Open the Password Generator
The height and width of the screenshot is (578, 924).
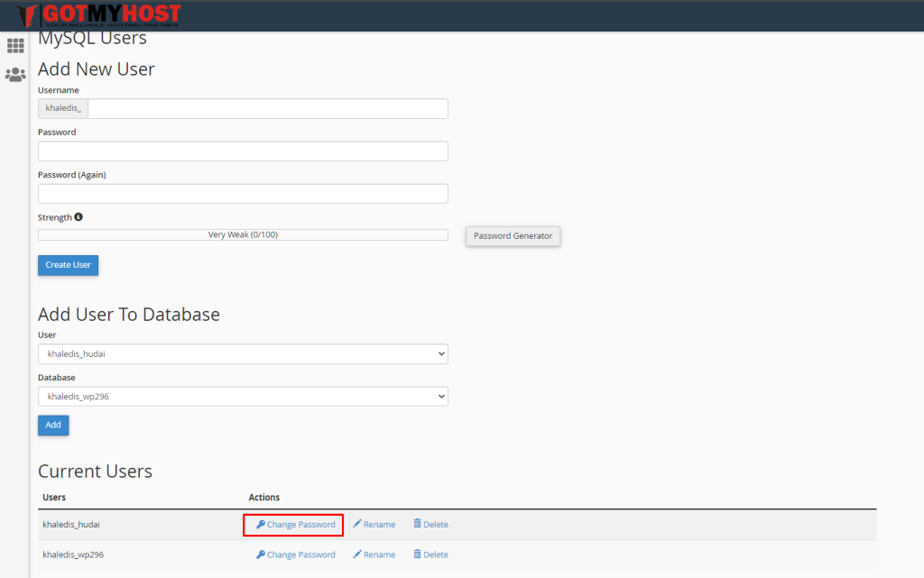click(x=513, y=236)
